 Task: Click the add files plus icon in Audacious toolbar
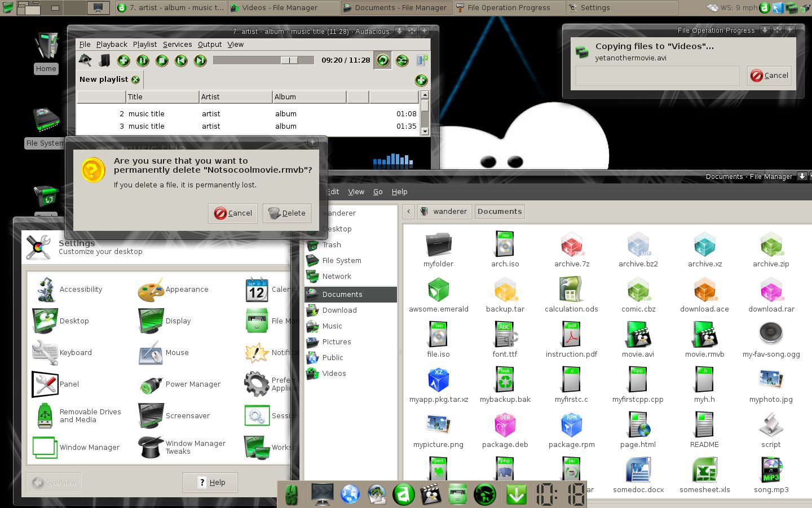pos(123,60)
